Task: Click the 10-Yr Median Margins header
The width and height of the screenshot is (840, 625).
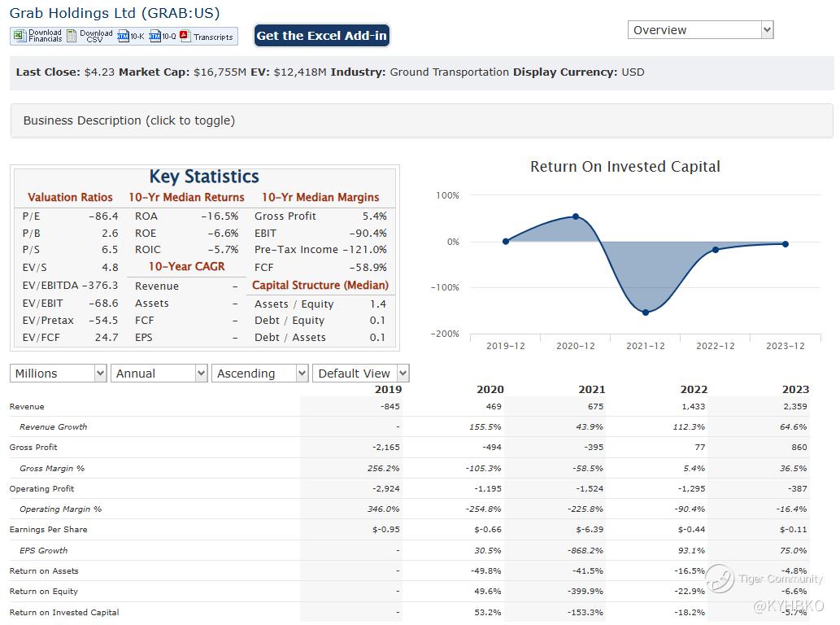Action: tap(320, 197)
